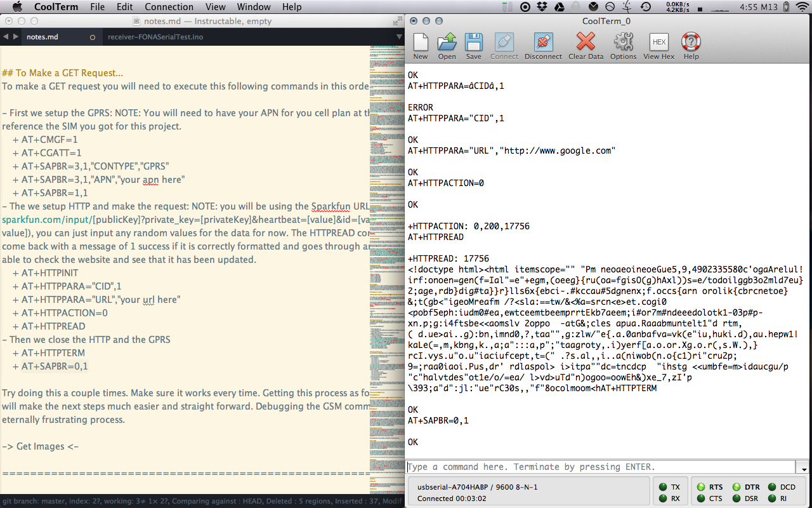Open the Wi-Fi menu from the menu bar
The width and height of the screenshot is (812, 508).
[802, 7]
